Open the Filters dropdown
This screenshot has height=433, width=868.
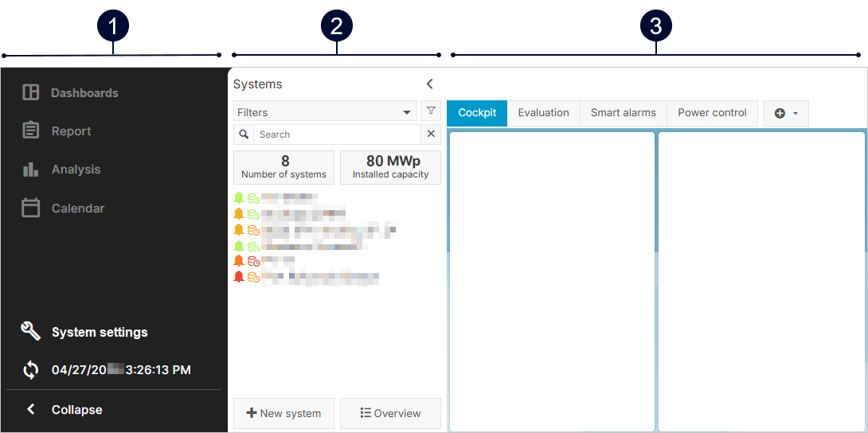pyautogui.click(x=325, y=112)
